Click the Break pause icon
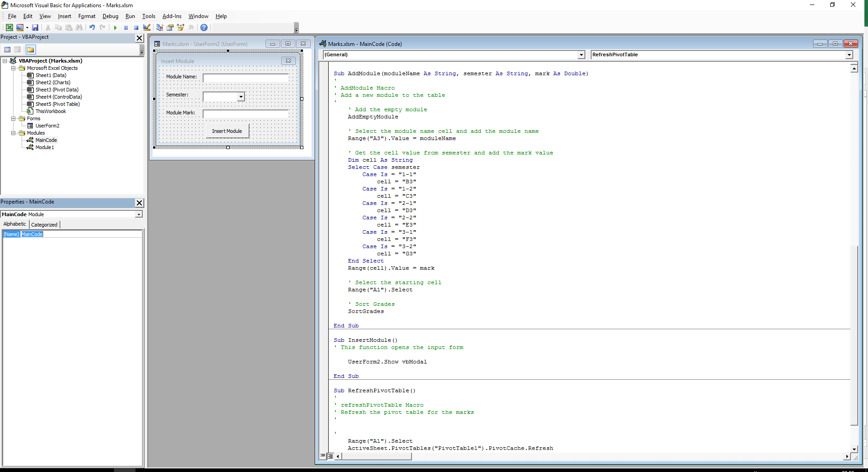Screen dimensions: 868x472 click(126, 27)
